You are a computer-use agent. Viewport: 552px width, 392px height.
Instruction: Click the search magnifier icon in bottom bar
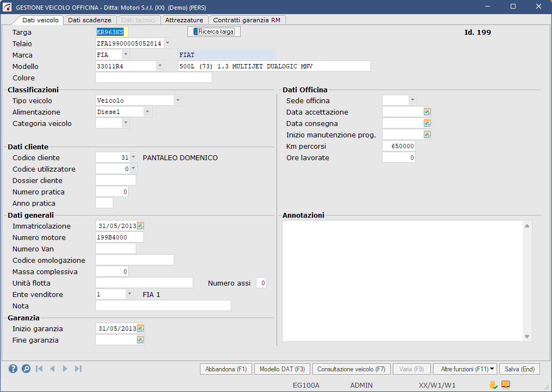point(26,369)
